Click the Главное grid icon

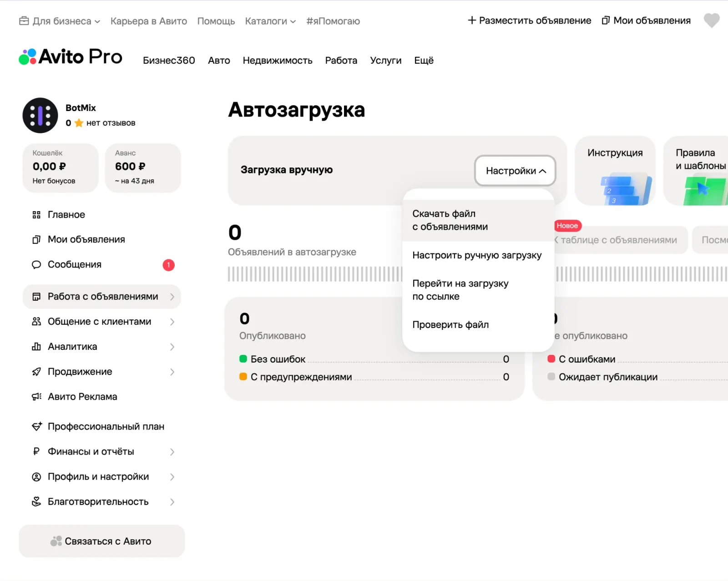point(36,215)
